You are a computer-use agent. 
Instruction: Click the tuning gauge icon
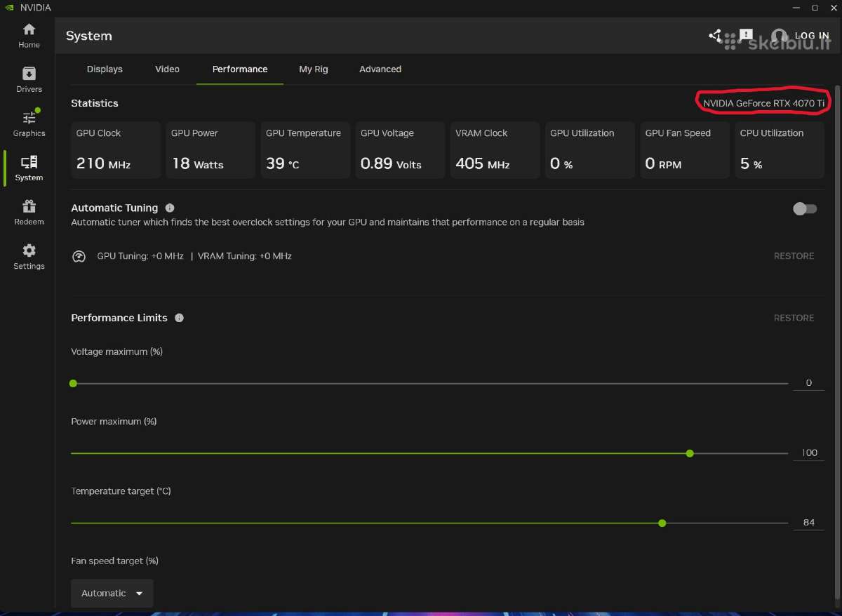(x=79, y=256)
